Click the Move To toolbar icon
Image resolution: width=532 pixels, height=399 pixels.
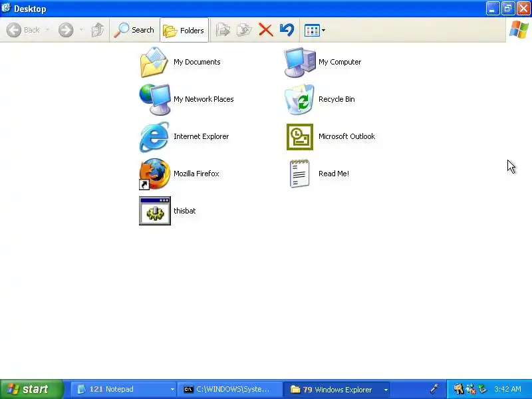tap(223, 30)
